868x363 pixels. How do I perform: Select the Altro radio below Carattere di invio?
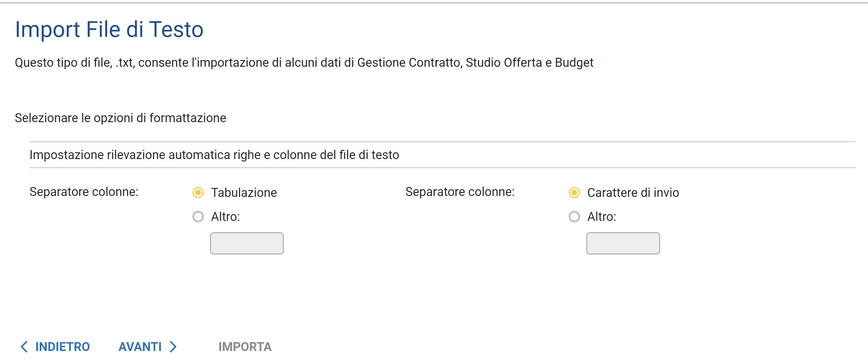pyautogui.click(x=574, y=217)
